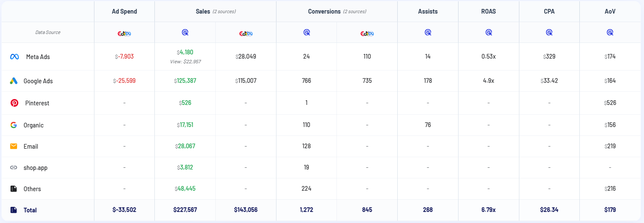Click the Google Ads triangle logo icon
The height and width of the screenshot is (223, 644).
14,81
